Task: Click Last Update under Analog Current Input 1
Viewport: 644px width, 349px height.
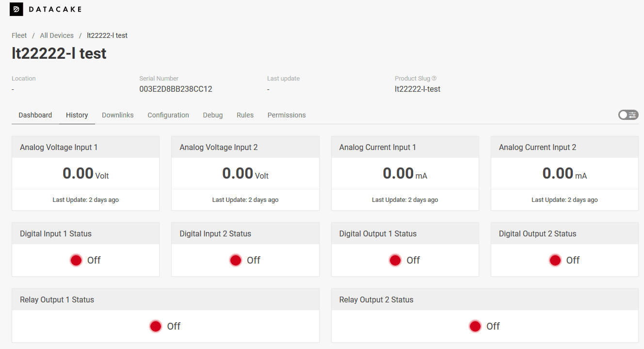Action: click(x=405, y=199)
